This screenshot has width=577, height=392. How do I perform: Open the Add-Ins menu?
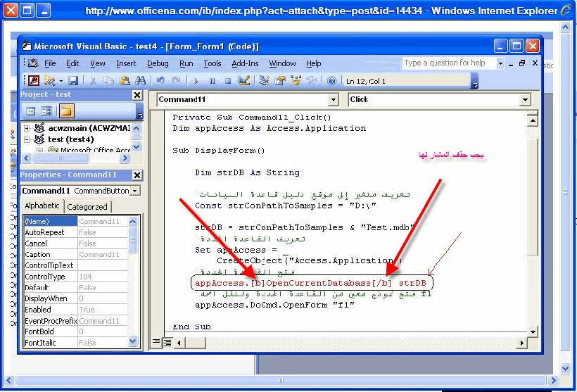[x=245, y=63]
